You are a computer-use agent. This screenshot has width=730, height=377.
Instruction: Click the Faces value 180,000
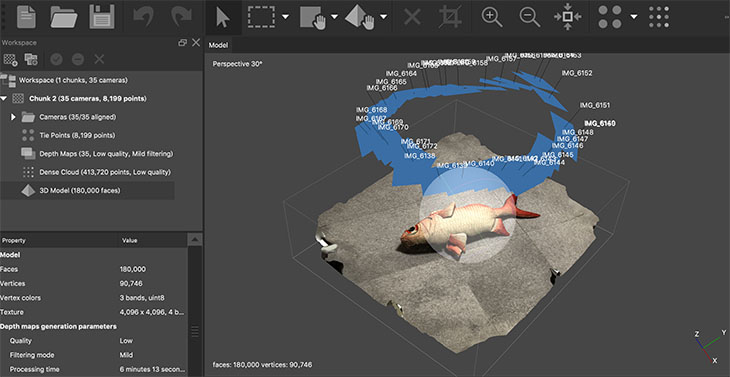point(133,269)
